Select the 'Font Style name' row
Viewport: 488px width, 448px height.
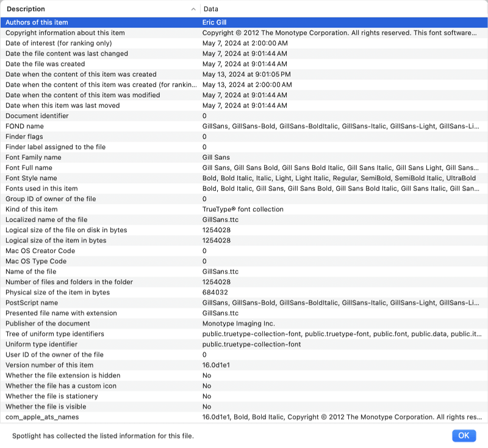(x=244, y=178)
